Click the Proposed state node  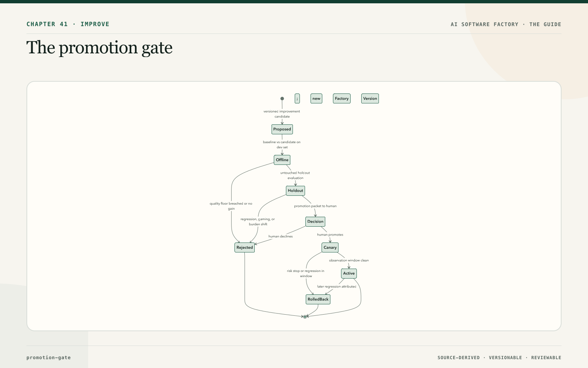tap(282, 129)
